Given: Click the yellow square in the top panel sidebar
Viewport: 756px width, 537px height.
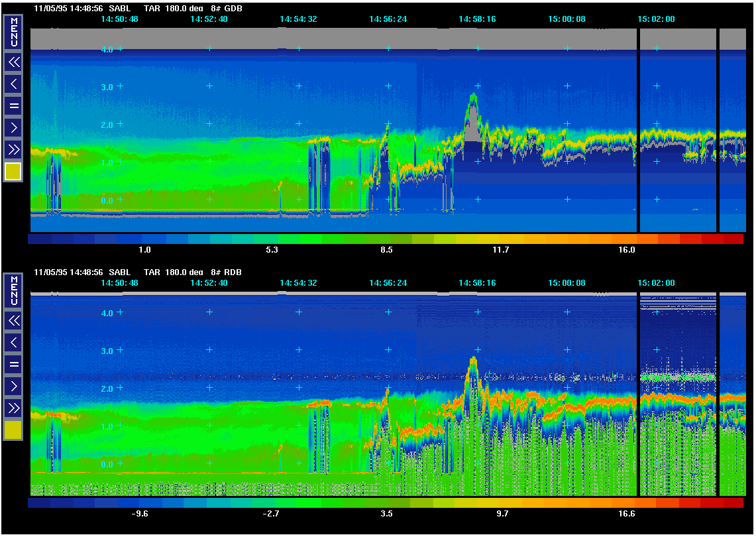Looking at the screenshot, I should [x=13, y=172].
